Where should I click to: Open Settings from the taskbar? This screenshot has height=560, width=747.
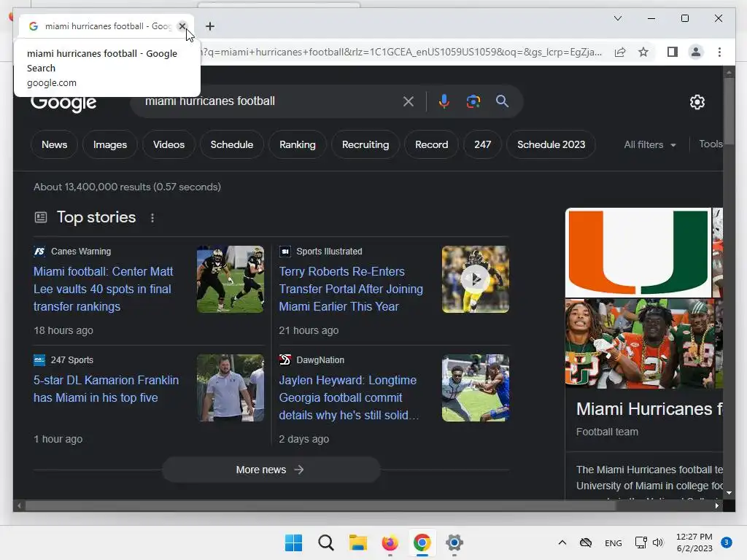tap(454, 542)
